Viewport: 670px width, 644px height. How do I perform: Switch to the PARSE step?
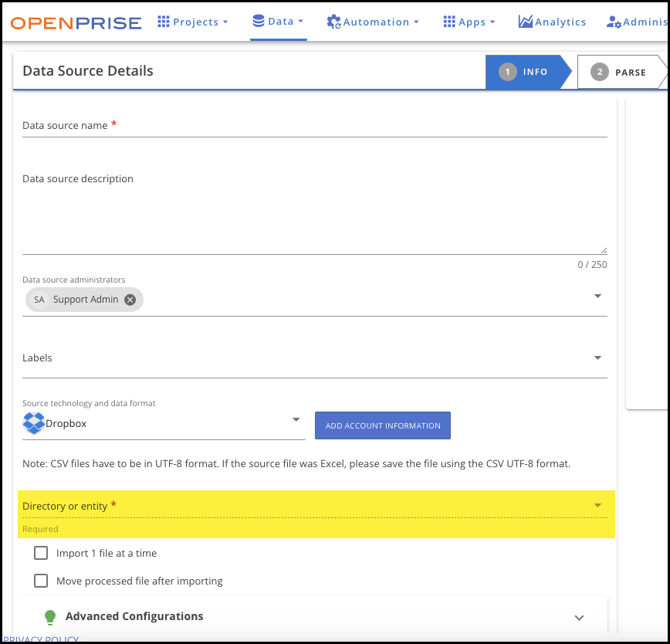point(625,72)
